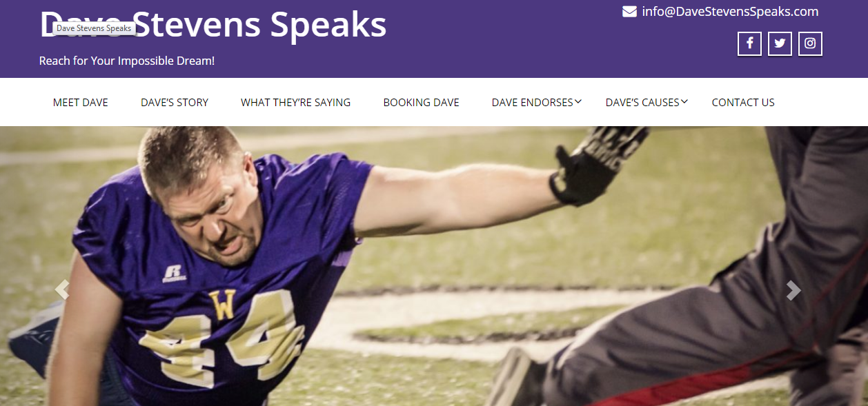The height and width of the screenshot is (406, 868).
Task: Open the Dave's Causes menu
Action: 642,102
